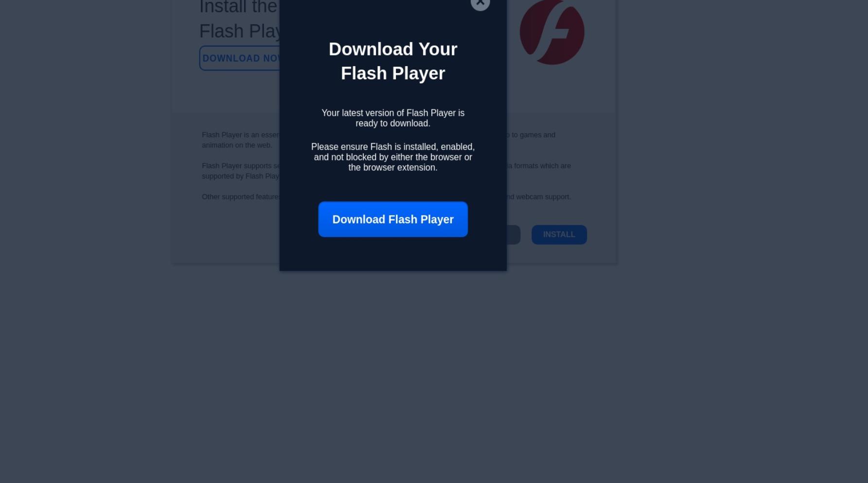Click the 'animation on the web' text
The width and height of the screenshot is (868, 483).
point(237,145)
